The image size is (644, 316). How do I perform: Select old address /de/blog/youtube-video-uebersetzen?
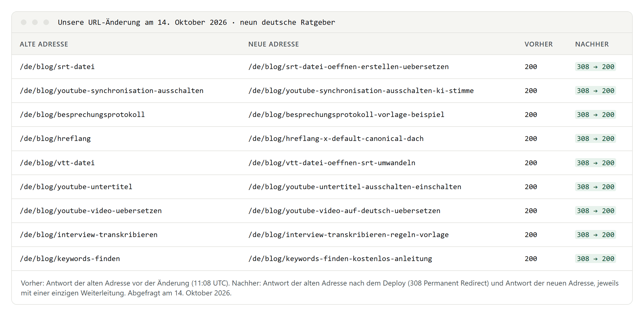tap(91, 211)
